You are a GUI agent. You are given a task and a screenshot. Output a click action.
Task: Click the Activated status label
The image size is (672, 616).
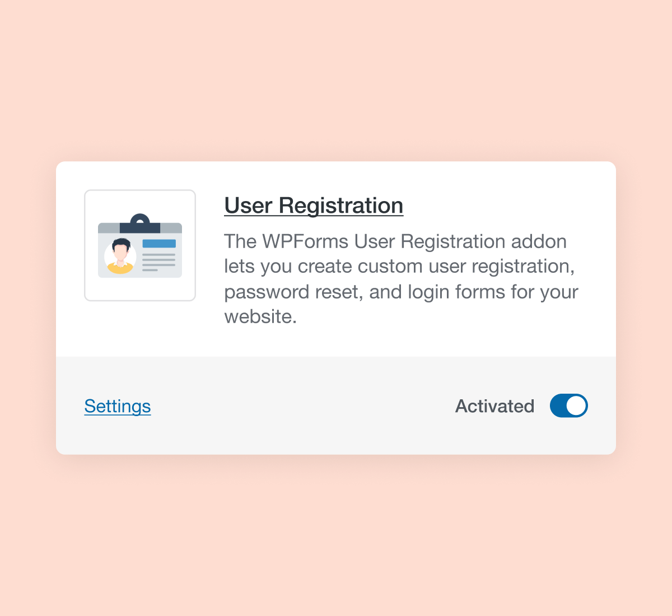494,406
